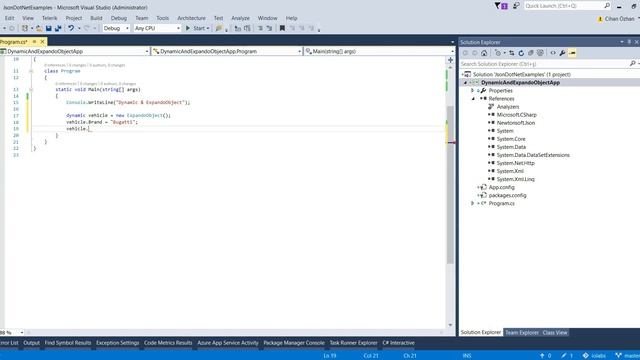Click the View Code icon in Solution Explorer
Viewport: 640px width, 360px height.
(x=553, y=53)
